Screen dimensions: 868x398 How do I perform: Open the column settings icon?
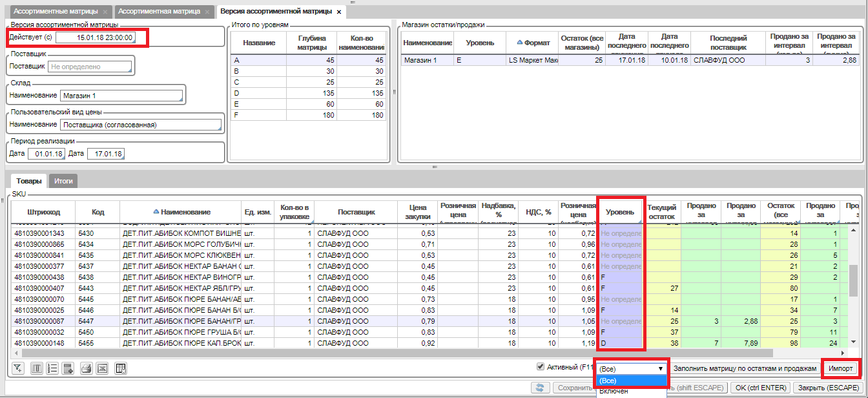click(x=37, y=368)
